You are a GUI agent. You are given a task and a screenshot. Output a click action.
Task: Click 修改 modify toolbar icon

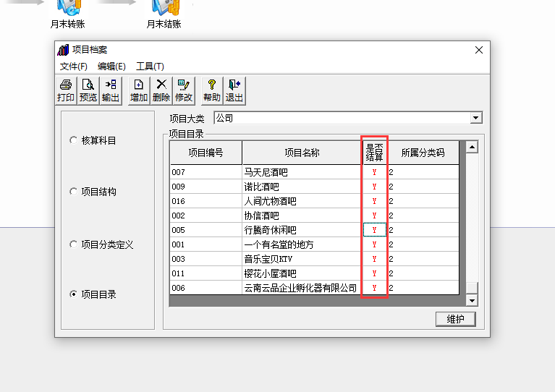[184, 90]
